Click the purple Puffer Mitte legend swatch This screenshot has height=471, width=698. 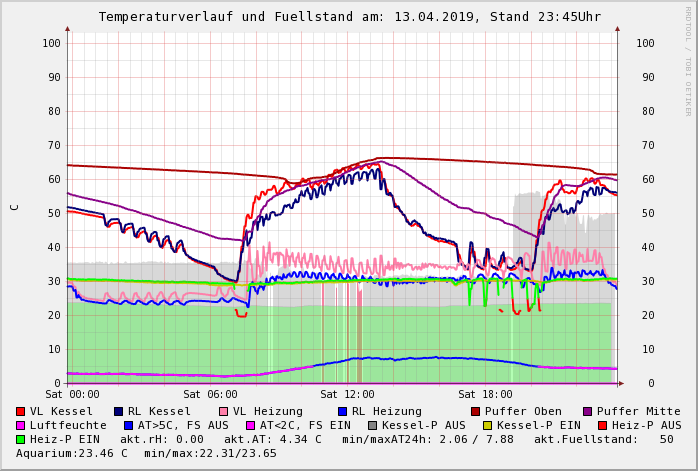pyautogui.click(x=588, y=411)
